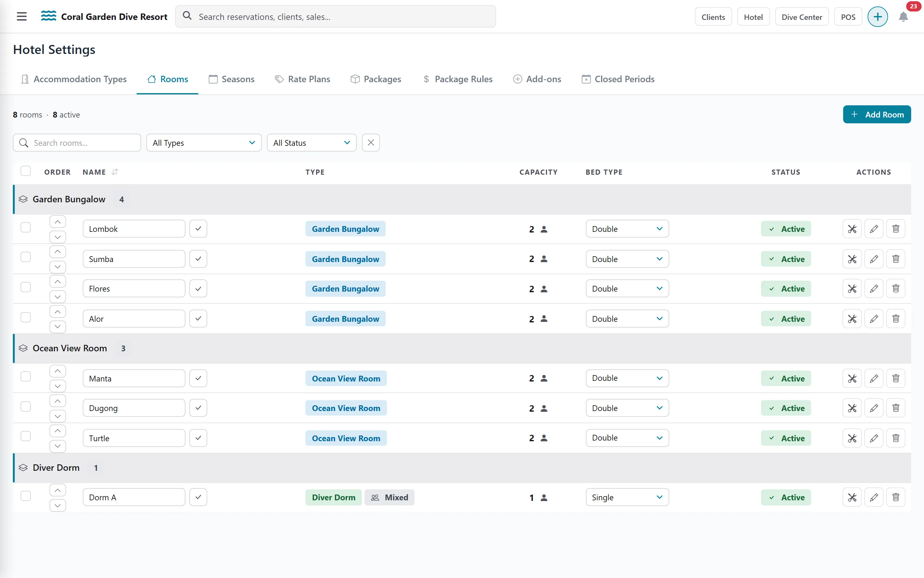This screenshot has height=578, width=924.
Task: Open bed type dropdown for Lombok
Action: pyautogui.click(x=627, y=229)
